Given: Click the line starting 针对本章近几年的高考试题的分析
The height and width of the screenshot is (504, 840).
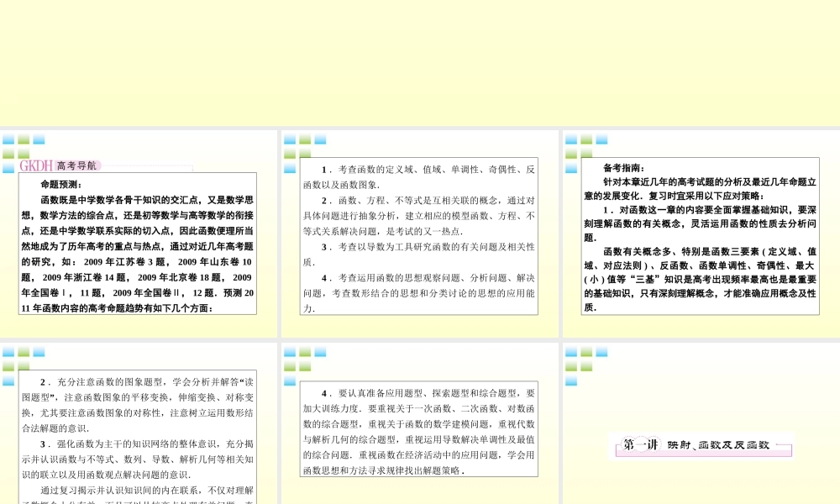Looking at the screenshot, I should point(710,181).
